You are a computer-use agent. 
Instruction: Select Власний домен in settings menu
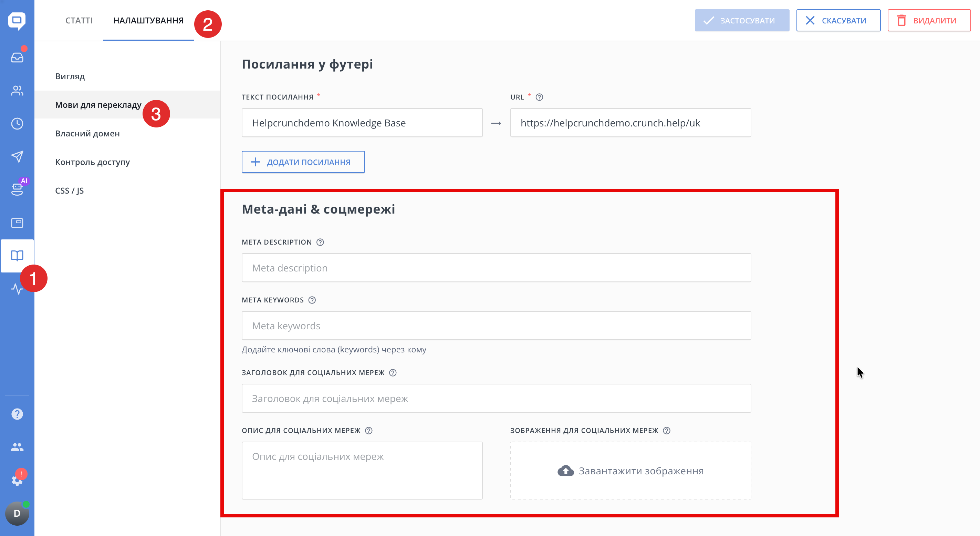click(x=87, y=133)
